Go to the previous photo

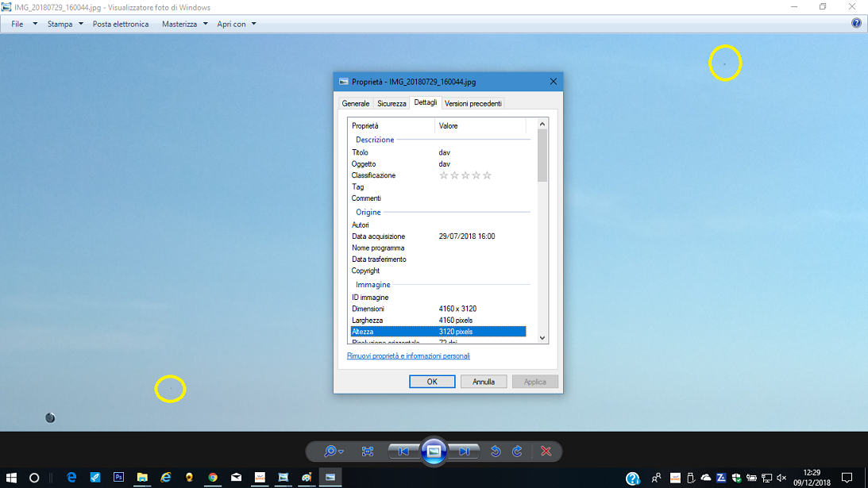[403, 451]
